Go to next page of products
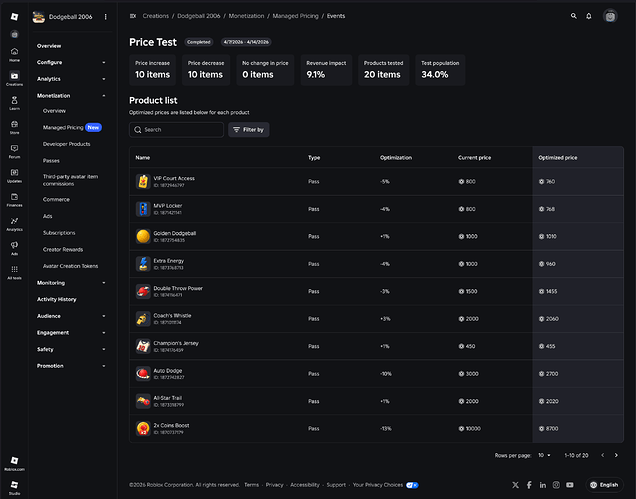This screenshot has height=499, width=636. 616,455
